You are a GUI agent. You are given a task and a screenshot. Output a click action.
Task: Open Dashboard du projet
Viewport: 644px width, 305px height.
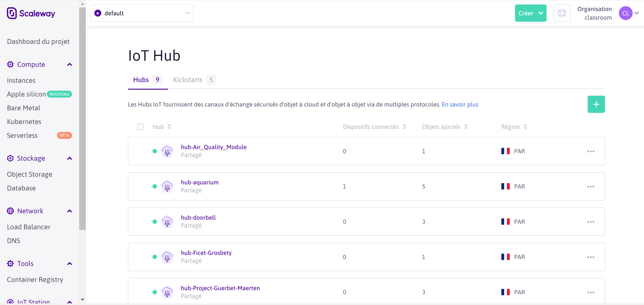tap(38, 42)
